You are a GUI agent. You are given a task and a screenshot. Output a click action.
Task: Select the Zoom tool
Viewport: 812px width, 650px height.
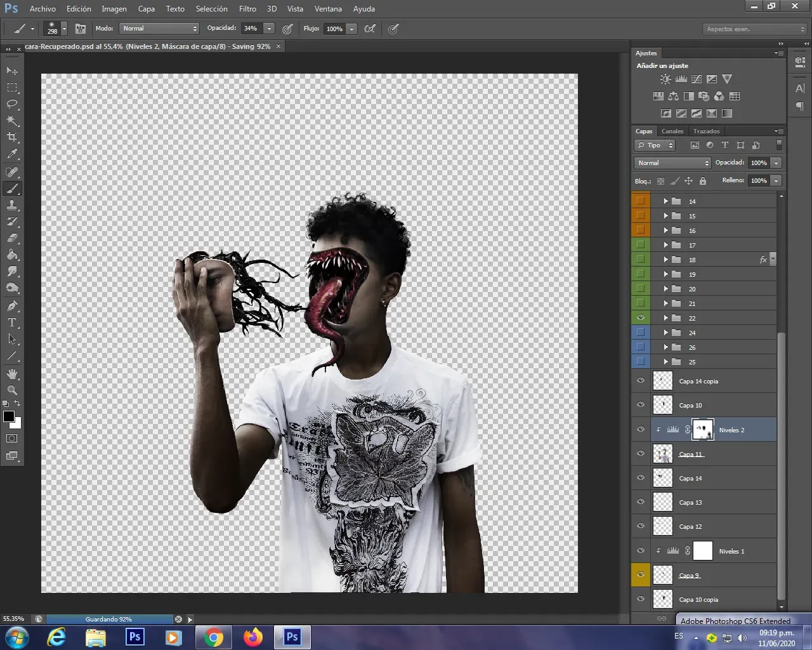click(12, 390)
